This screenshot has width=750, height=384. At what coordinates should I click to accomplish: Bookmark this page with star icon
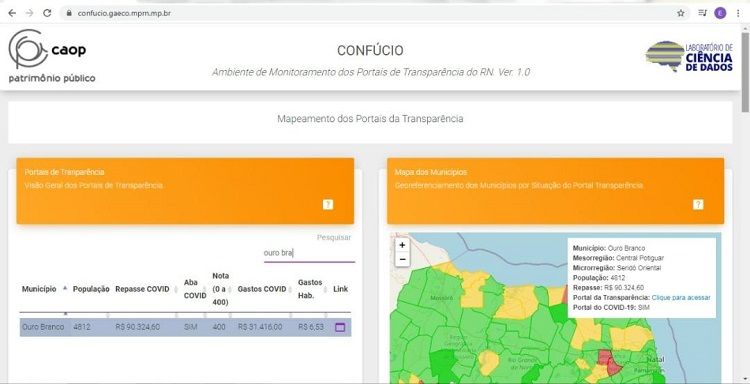click(681, 13)
